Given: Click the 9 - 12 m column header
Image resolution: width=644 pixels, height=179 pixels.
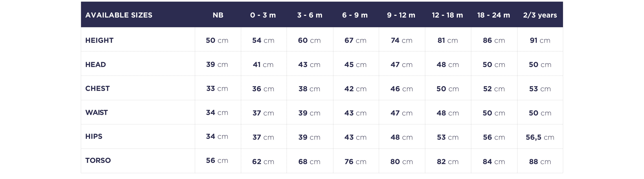Looking at the screenshot, I should [x=401, y=15].
